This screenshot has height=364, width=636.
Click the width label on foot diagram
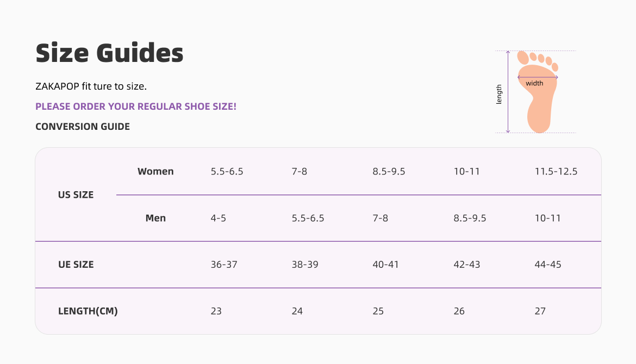(x=534, y=83)
